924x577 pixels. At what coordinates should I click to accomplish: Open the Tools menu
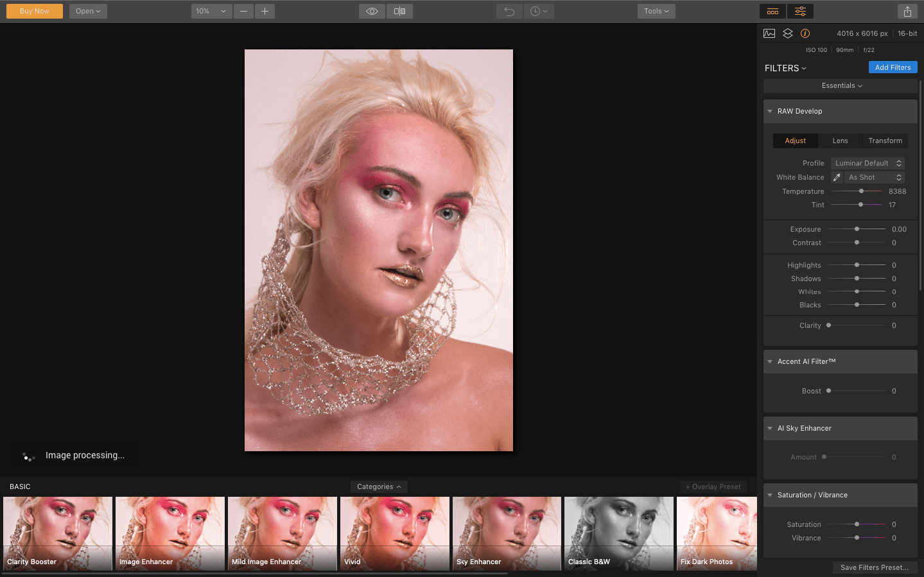pyautogui.click(x=656, y=11)
